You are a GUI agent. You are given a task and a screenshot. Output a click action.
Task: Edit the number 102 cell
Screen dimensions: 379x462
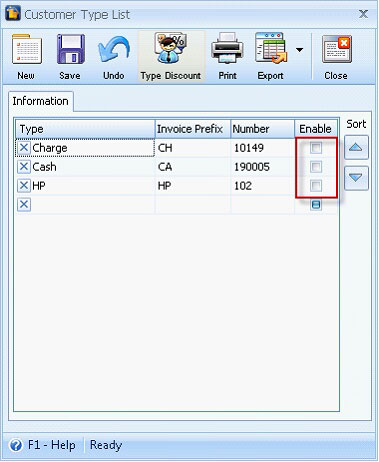(263, 186)
